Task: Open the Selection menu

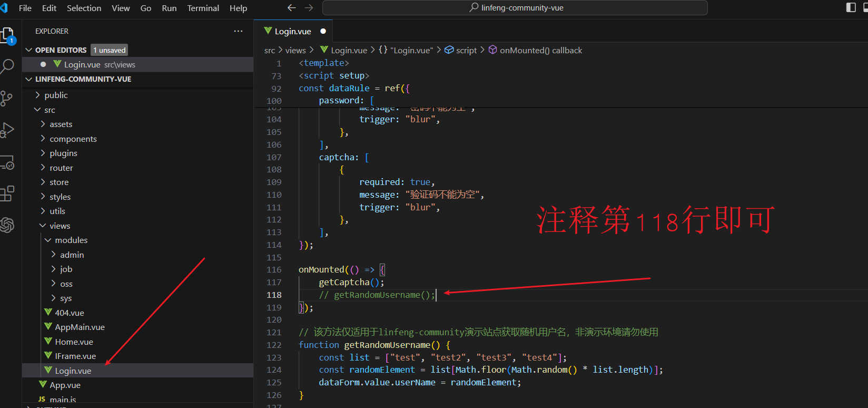Action: pos(84,8)
